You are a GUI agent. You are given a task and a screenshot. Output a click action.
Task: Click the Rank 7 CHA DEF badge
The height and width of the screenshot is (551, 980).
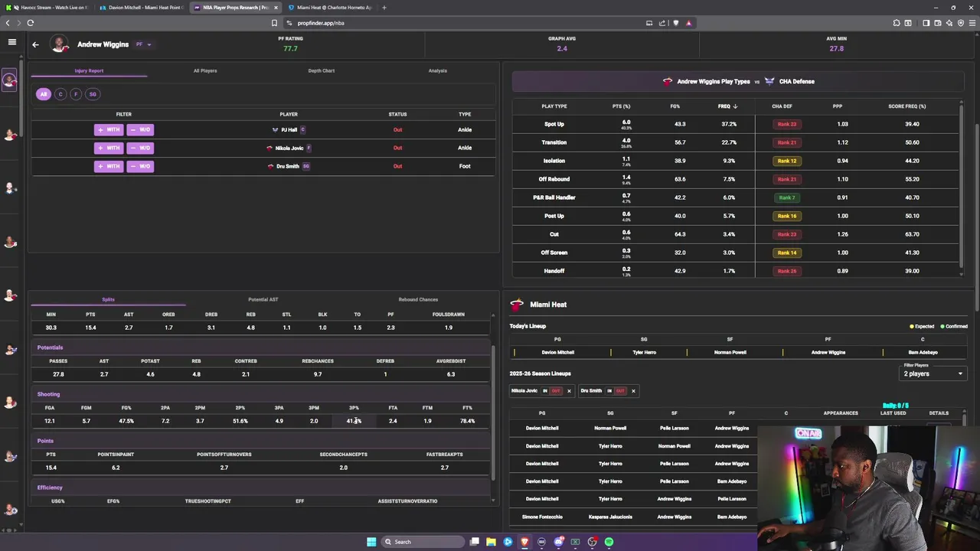click(x=786, y=197)
